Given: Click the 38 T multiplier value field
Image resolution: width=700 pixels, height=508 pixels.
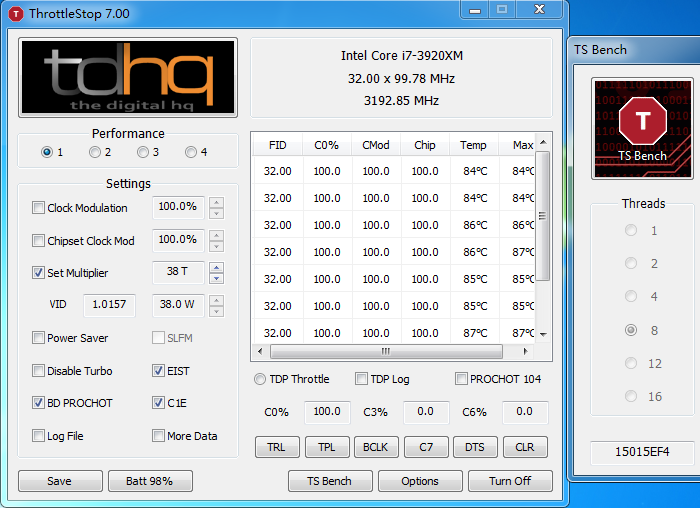Looking at the screenshot, I should (x=178, y=272).
